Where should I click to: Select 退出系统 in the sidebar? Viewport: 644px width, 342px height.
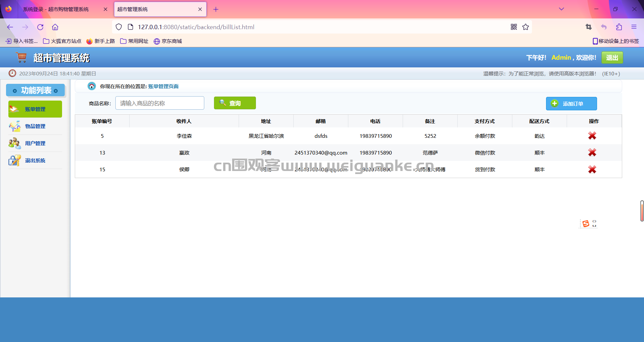pos(35,161)
